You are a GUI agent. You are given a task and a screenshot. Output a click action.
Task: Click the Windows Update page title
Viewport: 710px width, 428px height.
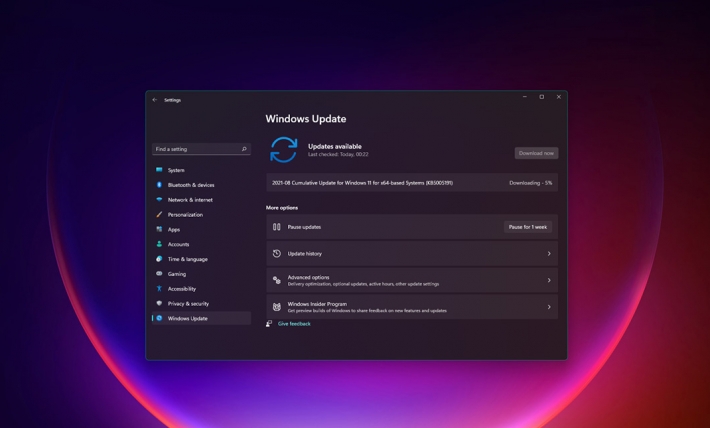(x=306, y=119)
